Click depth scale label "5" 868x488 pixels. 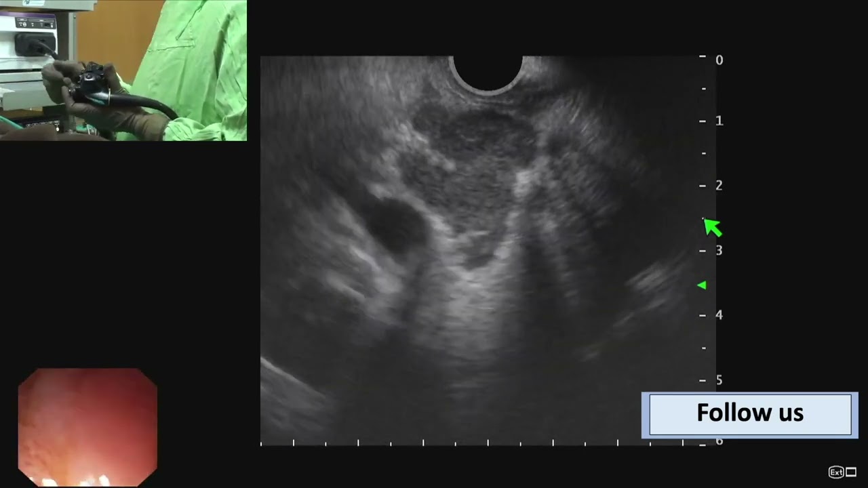point(719,380)
